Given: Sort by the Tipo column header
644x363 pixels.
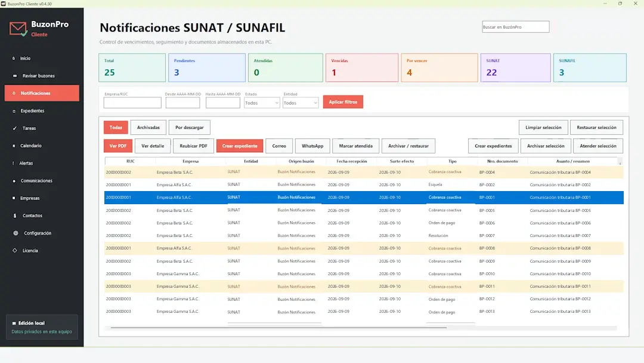Looking at the screenshot, I should (x=452, y=161).
